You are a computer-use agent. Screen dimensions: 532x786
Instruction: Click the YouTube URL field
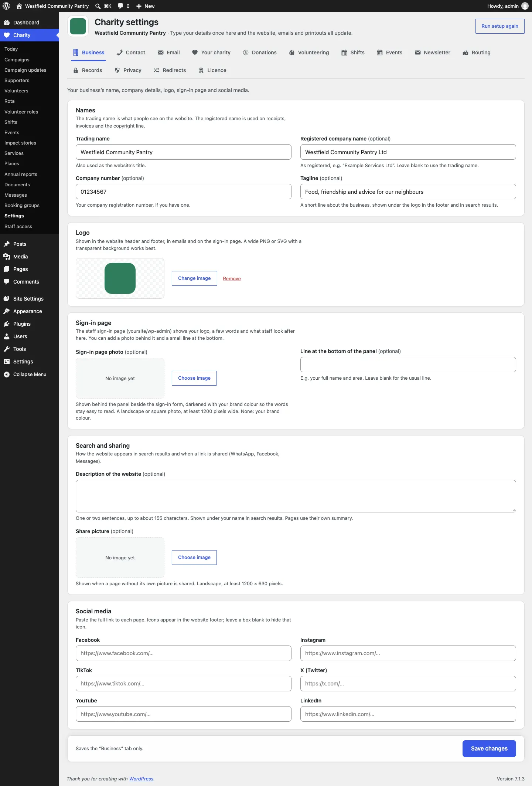pyautogui.click(x=184, y=714)
